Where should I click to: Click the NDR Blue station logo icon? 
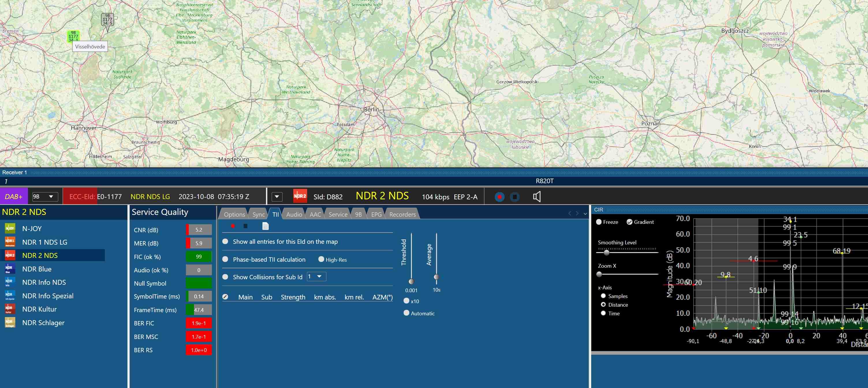coord(10,269)
